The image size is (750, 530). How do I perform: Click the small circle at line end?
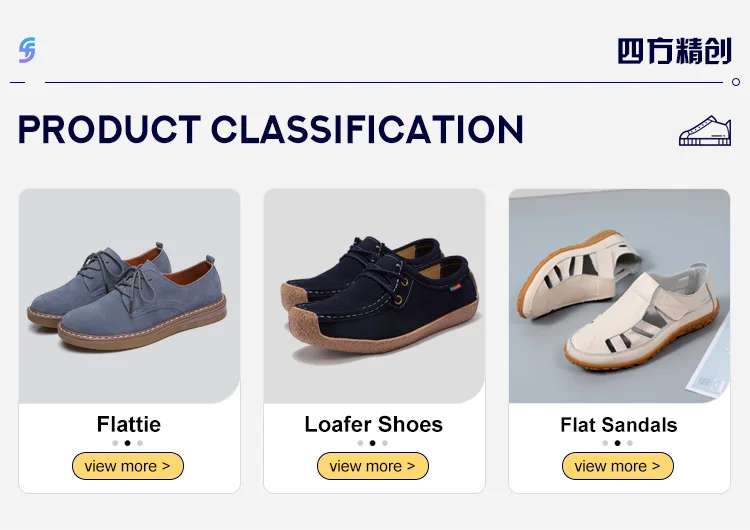coord(736,82)
